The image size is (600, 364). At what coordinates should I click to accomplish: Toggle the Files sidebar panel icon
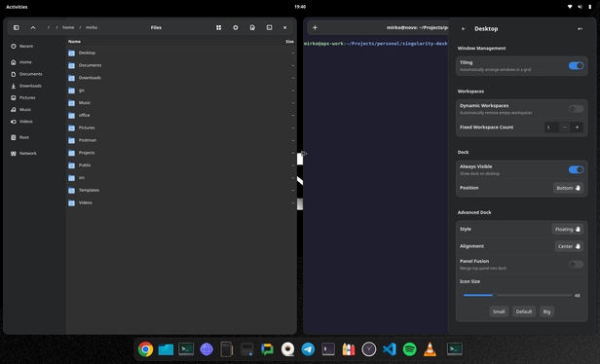click(x=16, y=27)
